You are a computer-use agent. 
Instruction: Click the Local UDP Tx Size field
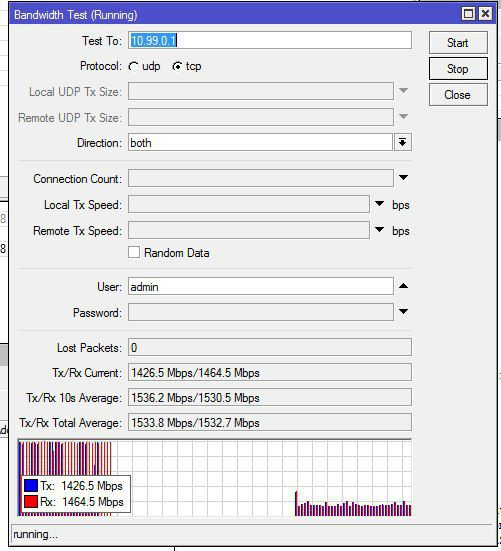pyautogui.click(x=261, y=91)
